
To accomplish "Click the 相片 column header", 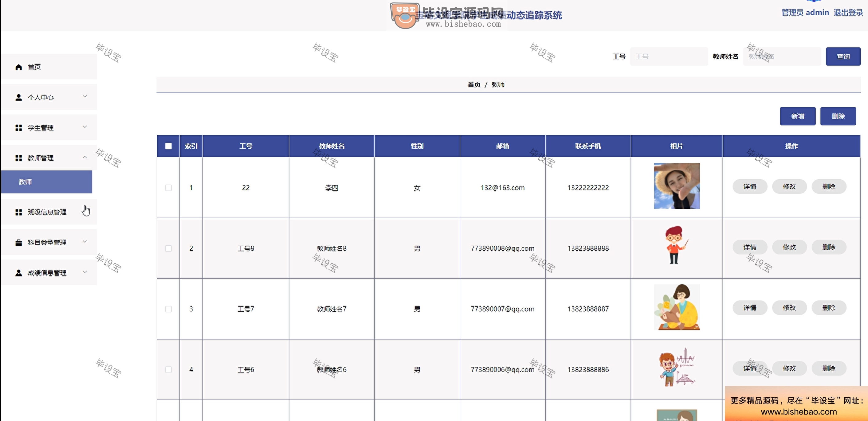I will [677, 146].
